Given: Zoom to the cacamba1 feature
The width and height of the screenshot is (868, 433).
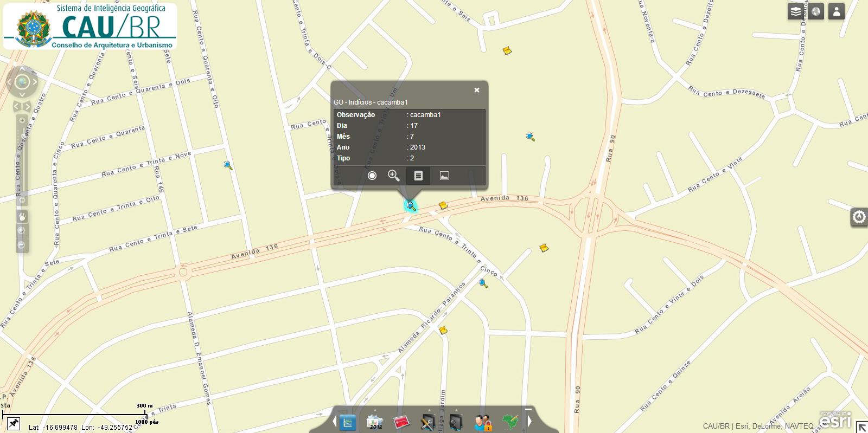Looking at the screenshot, I should click(394, 176).
